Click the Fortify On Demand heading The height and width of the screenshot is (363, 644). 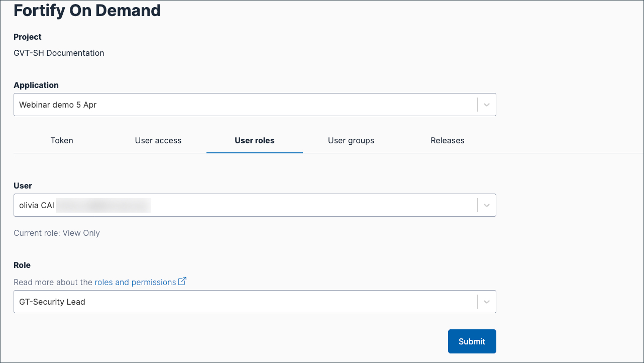pos(87,10)
